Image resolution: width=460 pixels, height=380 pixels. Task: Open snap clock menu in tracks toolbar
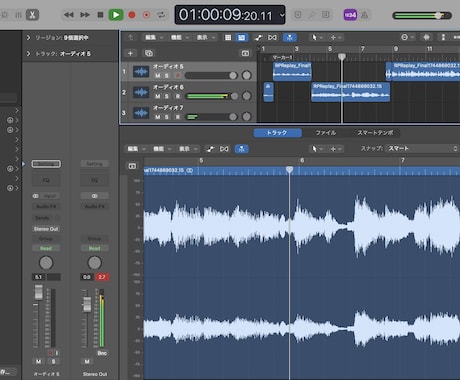pos(407,37)
